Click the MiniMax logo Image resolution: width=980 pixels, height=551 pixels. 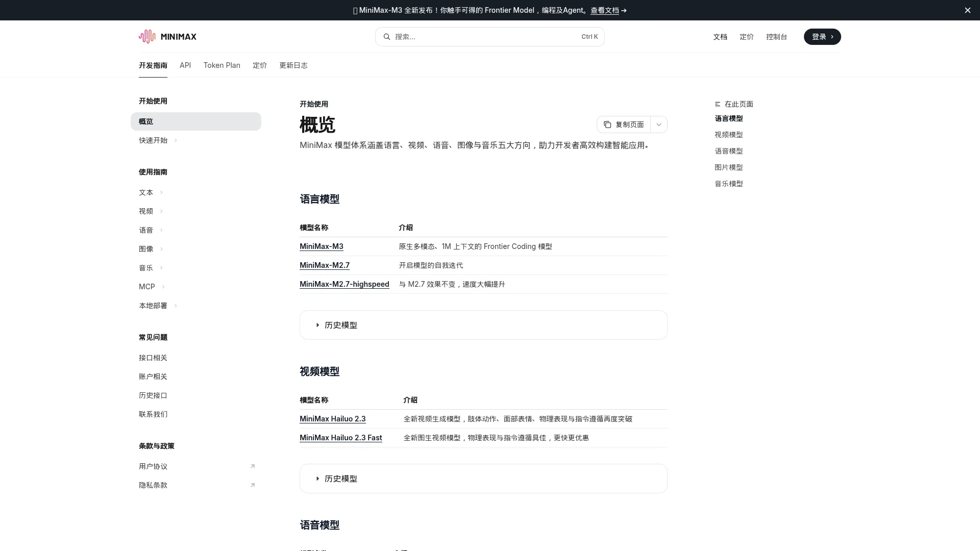pos(167,37)
